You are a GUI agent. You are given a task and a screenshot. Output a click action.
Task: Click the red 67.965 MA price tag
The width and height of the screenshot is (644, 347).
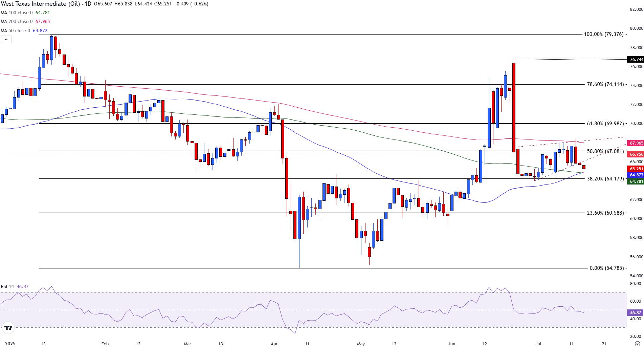635,143
